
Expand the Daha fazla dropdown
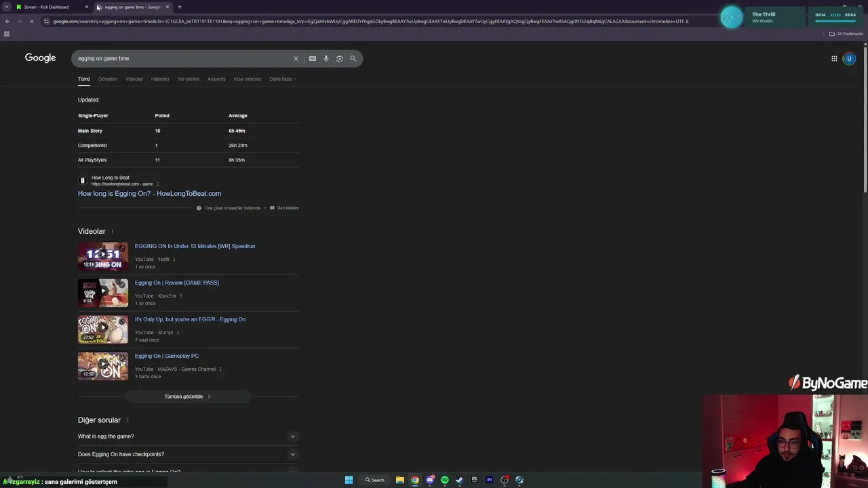tap(283, 79)
